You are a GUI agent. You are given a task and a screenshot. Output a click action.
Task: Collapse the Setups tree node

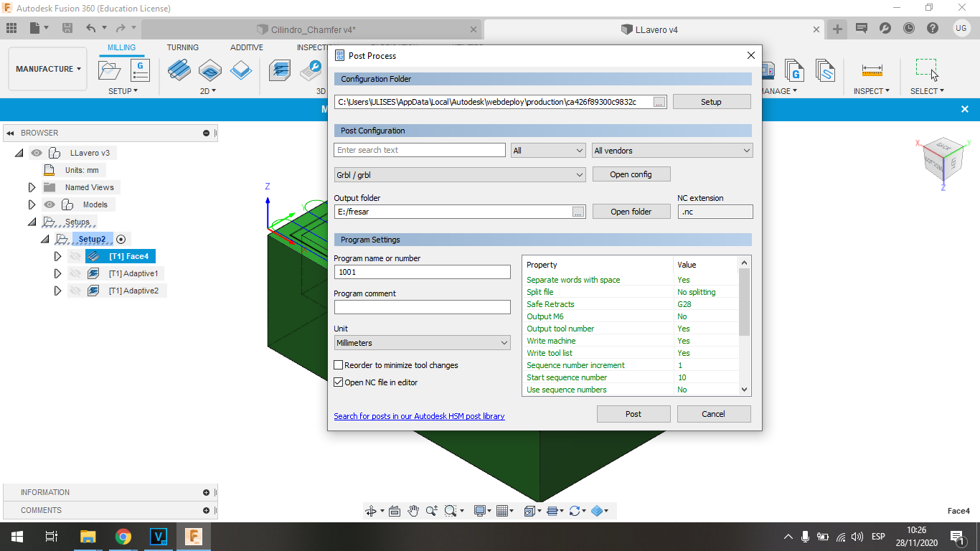tap(32, 222)
